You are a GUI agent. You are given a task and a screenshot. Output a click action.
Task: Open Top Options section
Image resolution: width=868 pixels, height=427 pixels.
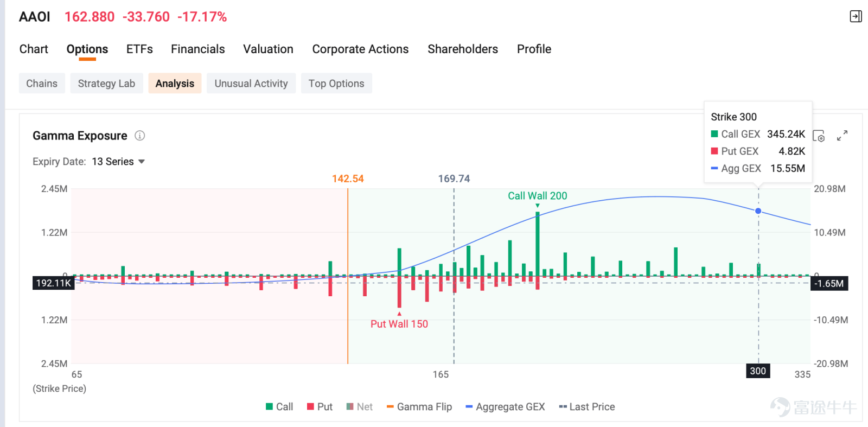336,84
